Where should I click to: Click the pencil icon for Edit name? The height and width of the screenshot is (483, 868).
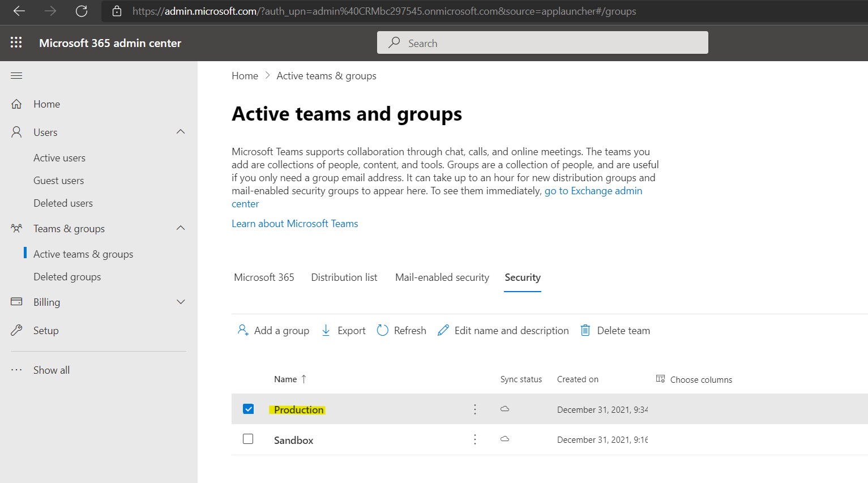443,330
